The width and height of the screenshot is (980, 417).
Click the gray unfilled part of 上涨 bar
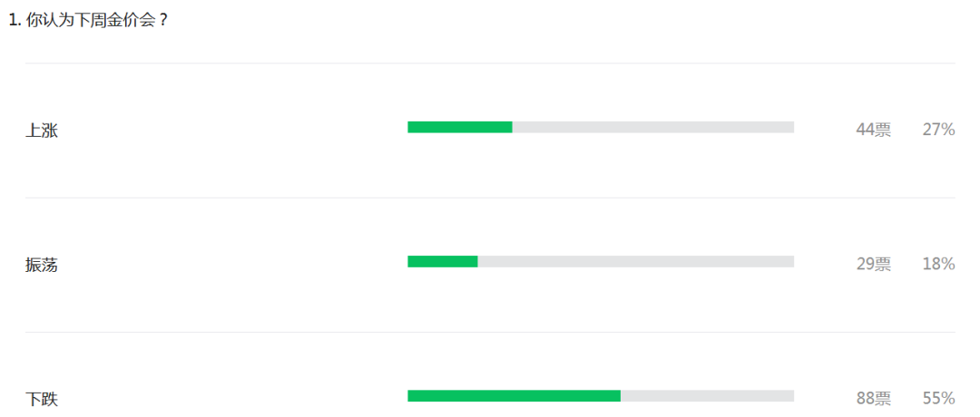[653, 127]
